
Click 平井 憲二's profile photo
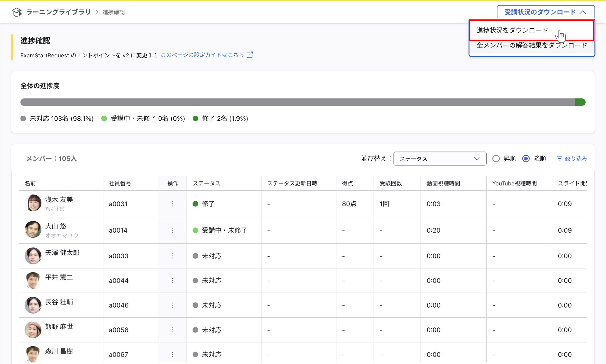pos(33,280)
